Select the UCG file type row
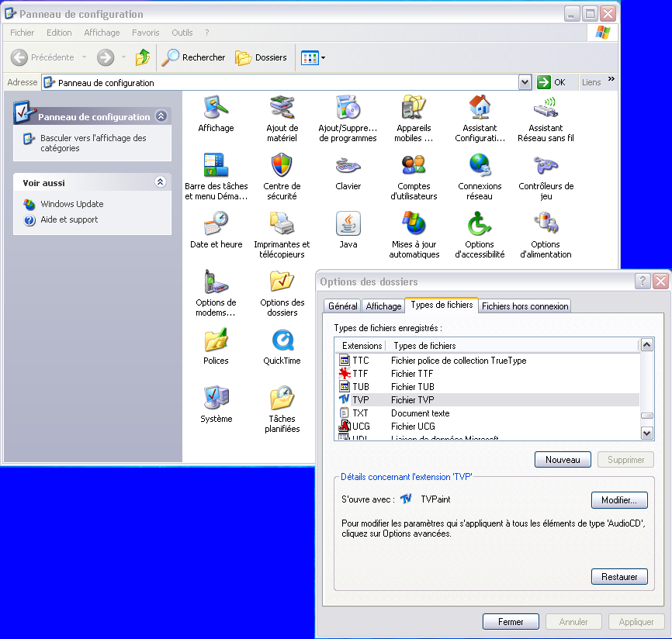The width and height of the screenshot is (672, 639). pos(488,427)
